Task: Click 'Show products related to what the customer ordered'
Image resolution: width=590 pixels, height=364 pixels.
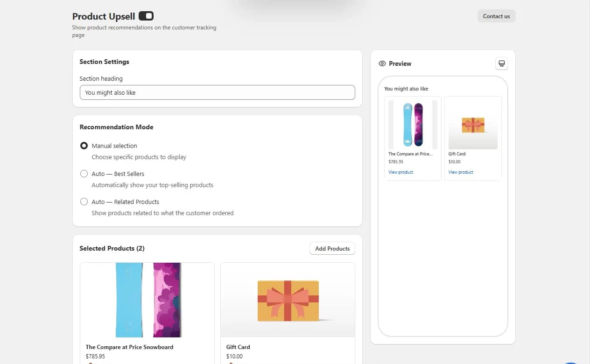Action: [x=162, y=213]
